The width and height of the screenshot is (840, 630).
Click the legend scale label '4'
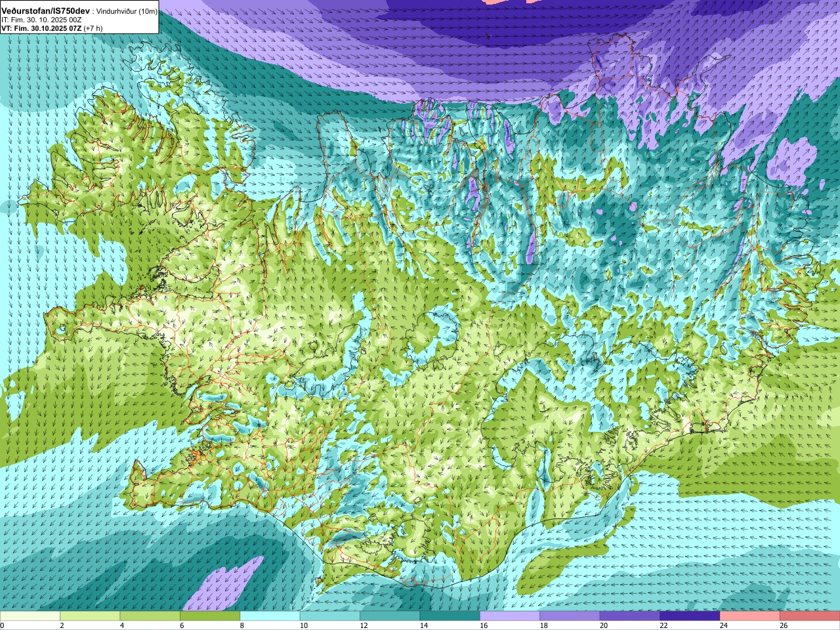click(122, 625)
